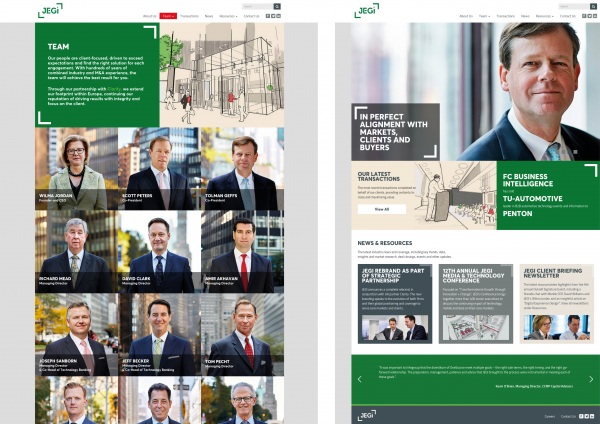Open the Twitter icon in the home page header
This screenshot has height=424, width=600.
coord(590,16)
